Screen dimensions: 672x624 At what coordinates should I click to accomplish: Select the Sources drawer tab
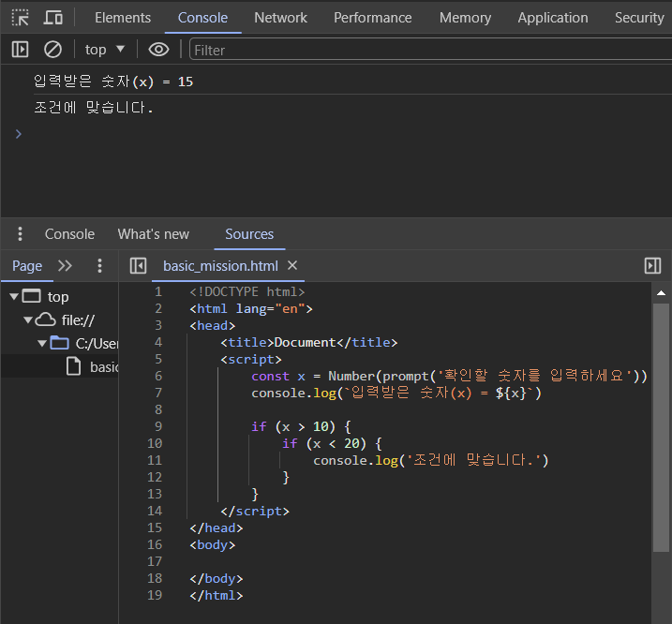[249, 234]
